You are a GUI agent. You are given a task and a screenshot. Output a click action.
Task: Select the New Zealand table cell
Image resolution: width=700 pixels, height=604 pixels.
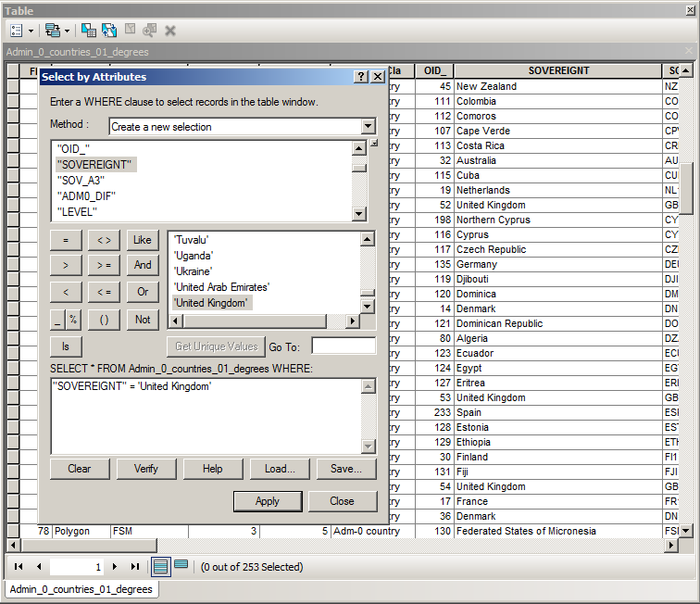(x=558, y=86)
